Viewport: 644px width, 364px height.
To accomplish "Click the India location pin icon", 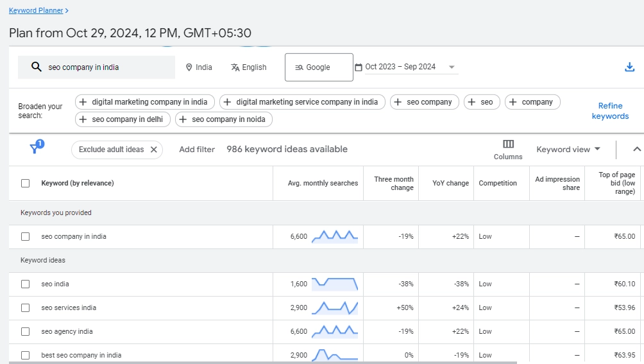I will [x=189, y=67].
